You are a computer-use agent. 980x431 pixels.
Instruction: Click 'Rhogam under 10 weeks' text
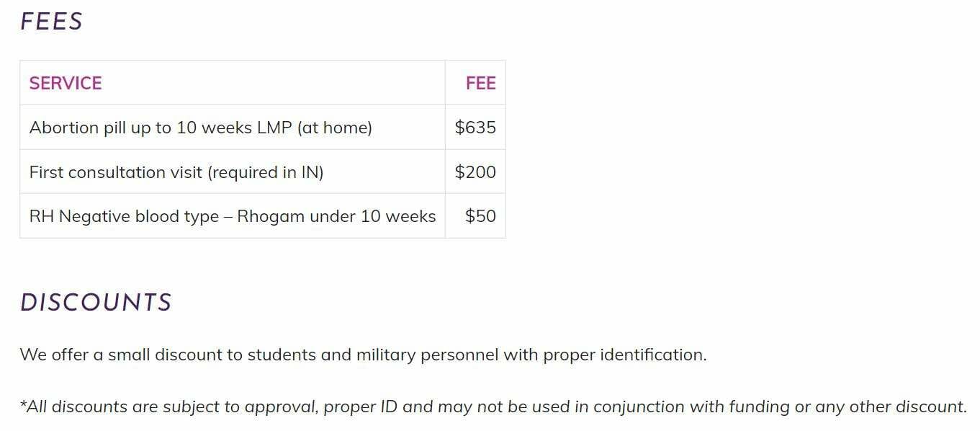[336, 216]
